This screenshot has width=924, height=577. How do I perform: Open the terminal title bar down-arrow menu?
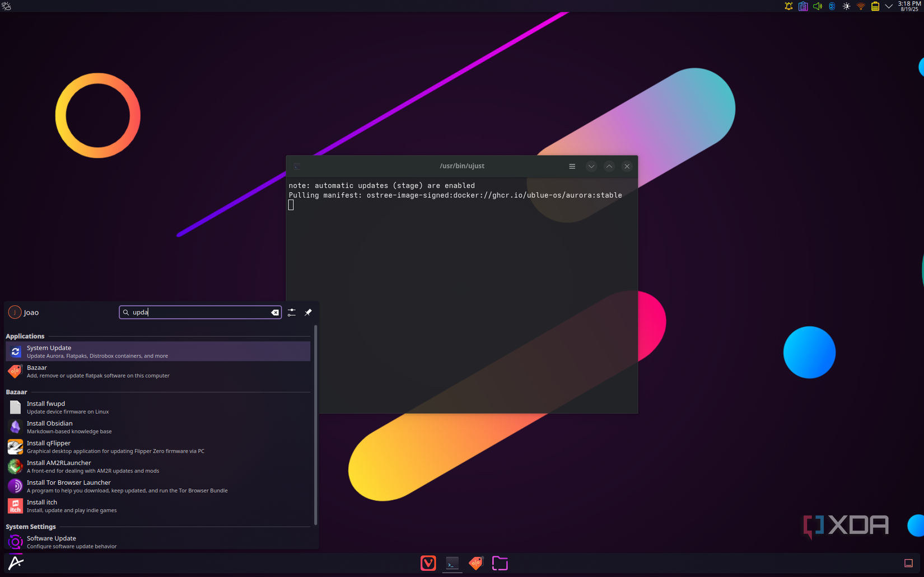[591, 166]
